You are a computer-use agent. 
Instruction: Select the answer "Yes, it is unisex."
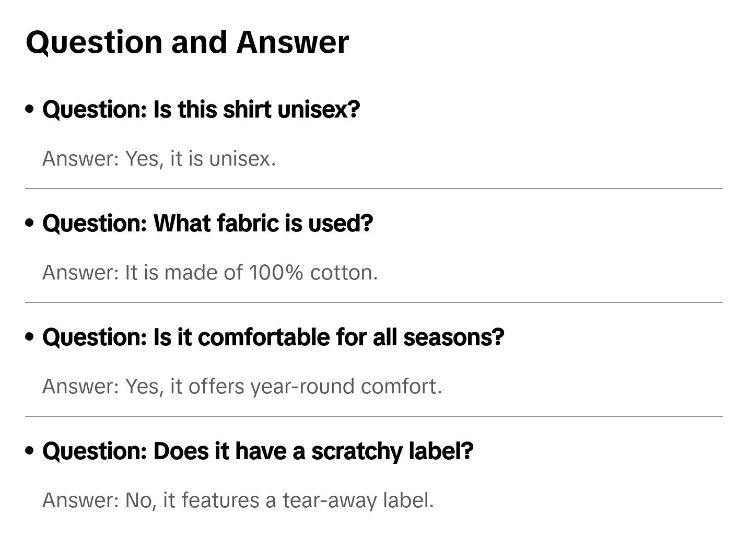159,159
